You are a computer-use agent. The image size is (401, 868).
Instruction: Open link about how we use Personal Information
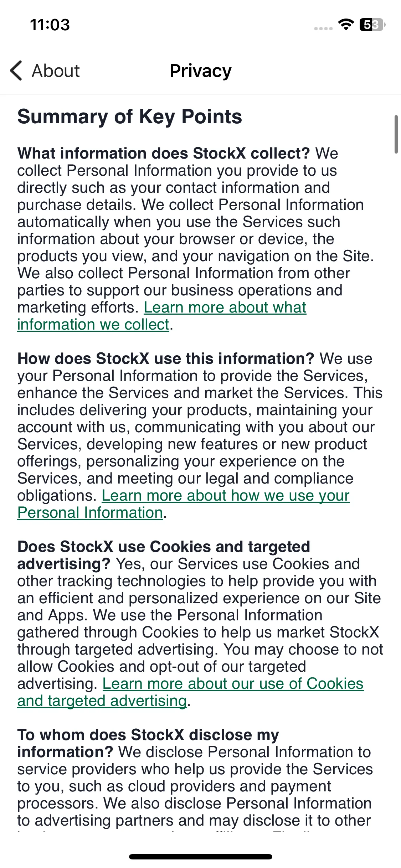pos(183,504)
